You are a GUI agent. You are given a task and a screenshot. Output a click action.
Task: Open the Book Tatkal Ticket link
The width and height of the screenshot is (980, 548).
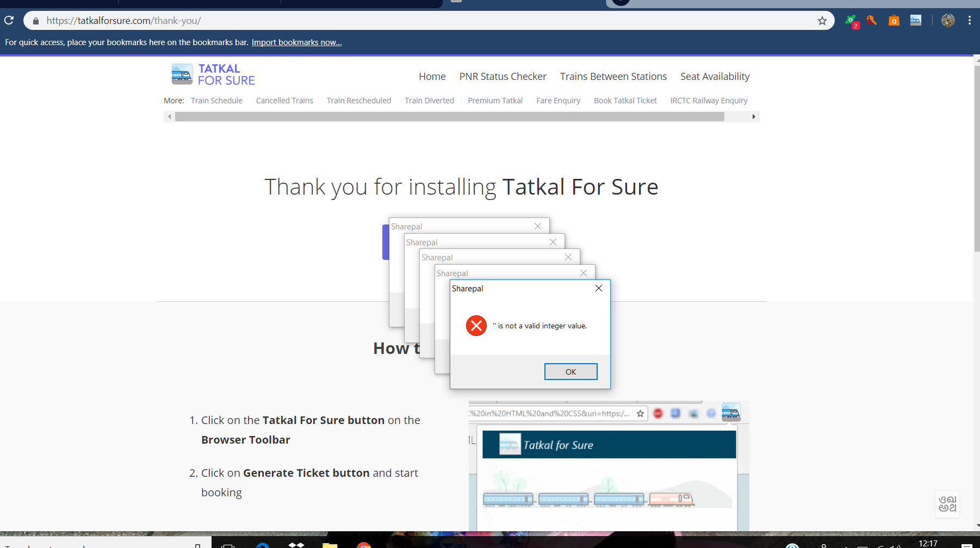625,101
